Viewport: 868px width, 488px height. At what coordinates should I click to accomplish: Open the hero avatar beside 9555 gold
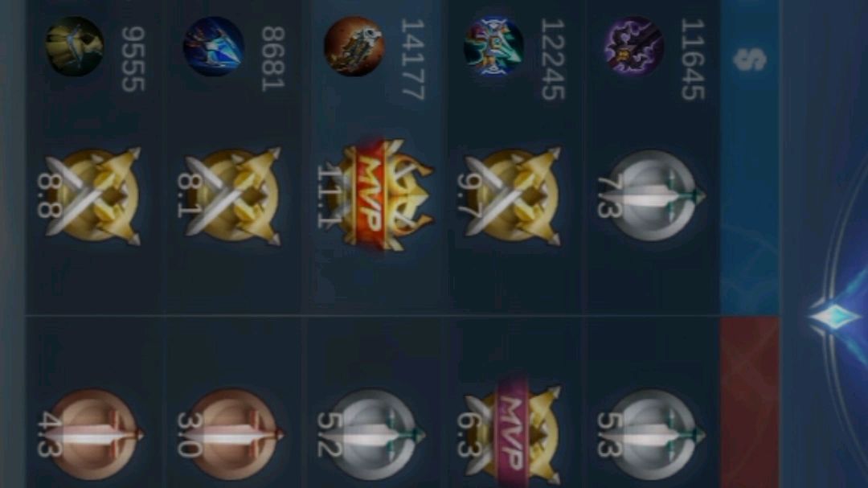click(74, 45)
